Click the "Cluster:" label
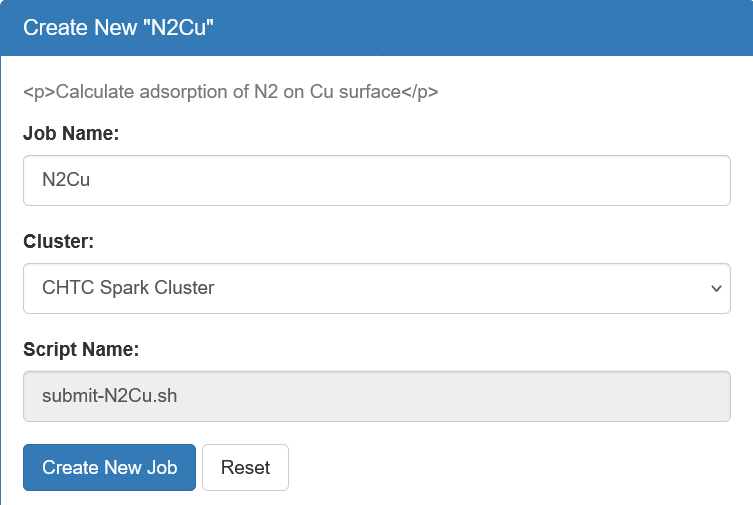The height and width of the screenshot is (505, 753). 59,241
